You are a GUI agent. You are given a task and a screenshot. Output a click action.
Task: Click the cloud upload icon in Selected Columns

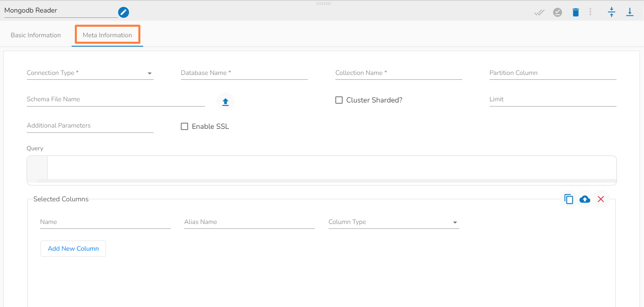(585, 199)
